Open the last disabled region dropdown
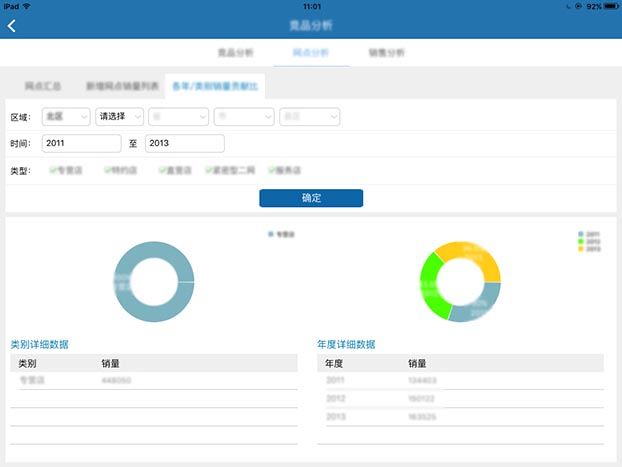 click(309, 117)
